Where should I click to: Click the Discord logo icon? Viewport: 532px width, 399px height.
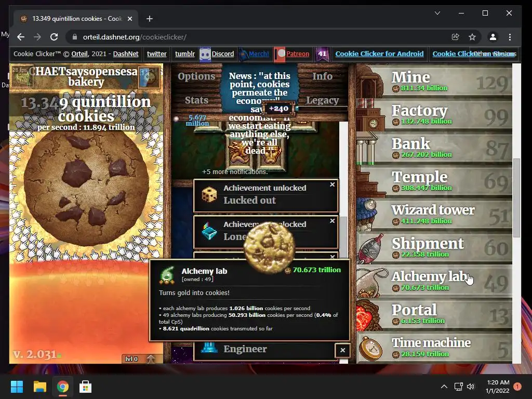pos(205,54)
